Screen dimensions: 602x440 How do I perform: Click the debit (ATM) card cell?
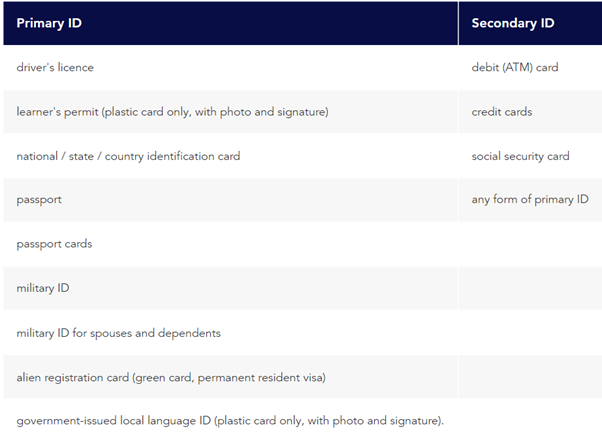tap(514, 67)
